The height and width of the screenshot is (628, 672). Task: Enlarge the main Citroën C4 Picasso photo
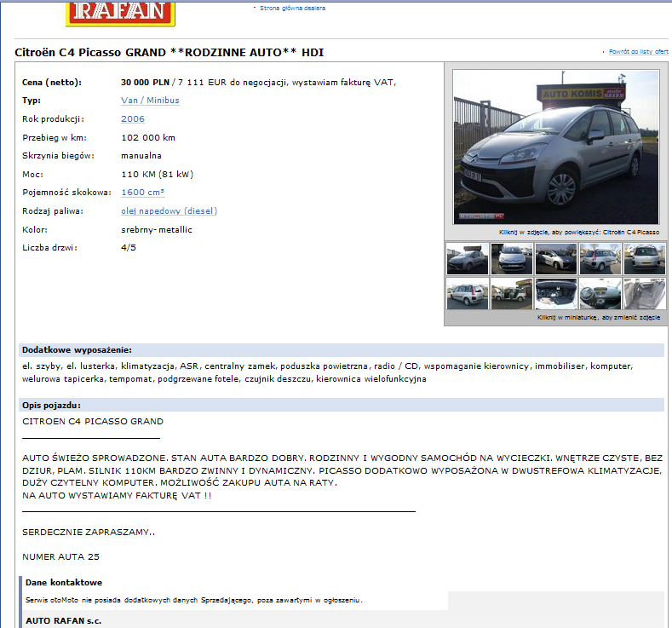pos(556,147)
